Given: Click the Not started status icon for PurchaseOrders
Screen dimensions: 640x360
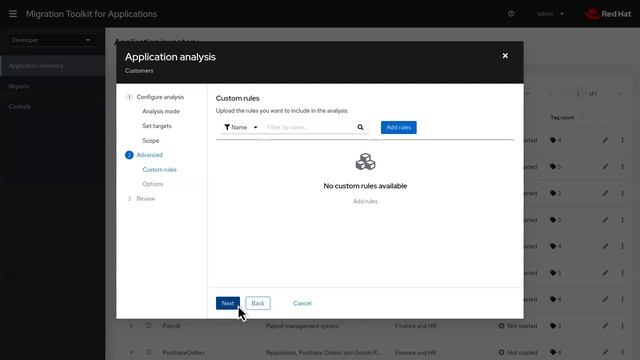Looking at the screenshot, I should tap(501, 352).
